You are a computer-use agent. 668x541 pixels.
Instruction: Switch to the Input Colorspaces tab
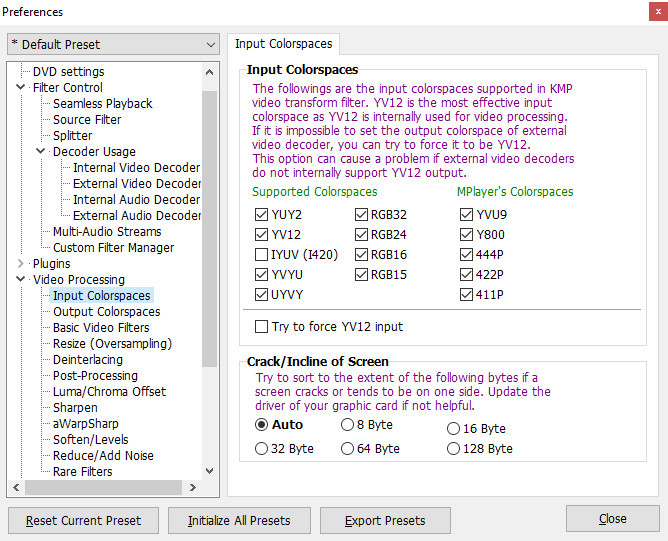pos(284,44)
